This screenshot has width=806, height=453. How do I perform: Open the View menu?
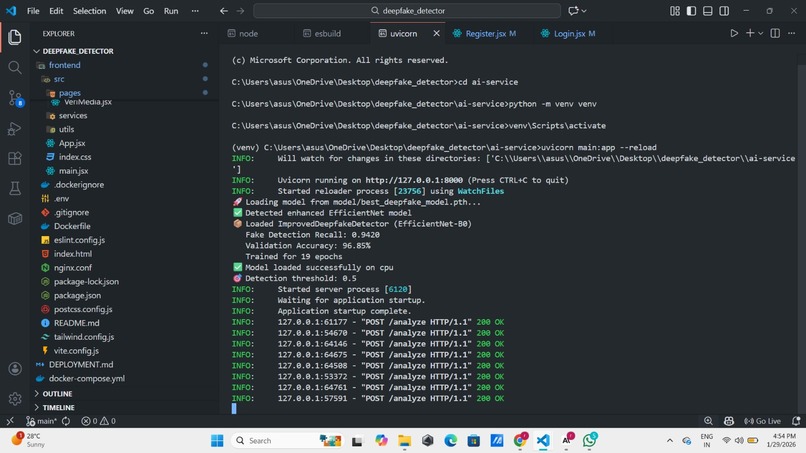pyautogui.click(x=124, y=11)
